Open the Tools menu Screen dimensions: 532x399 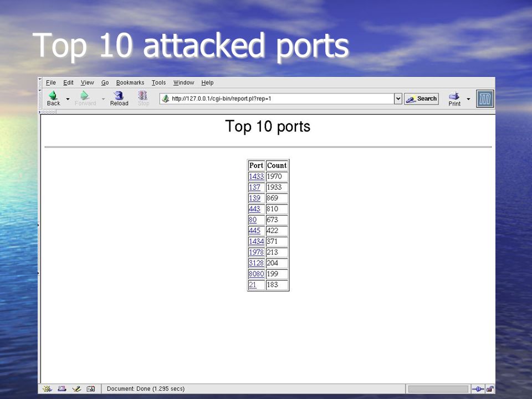coord(158,83)
